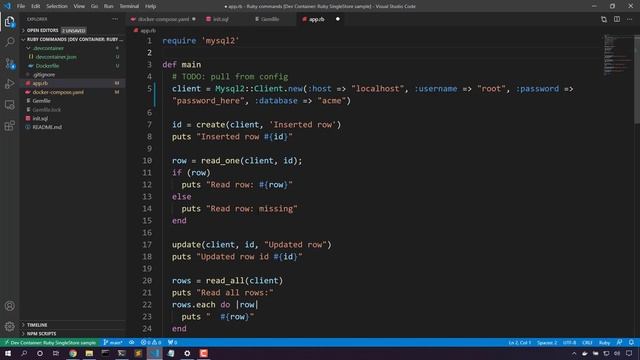
Task: Click the Dev Container remote indicator
Action: [50, 342]
